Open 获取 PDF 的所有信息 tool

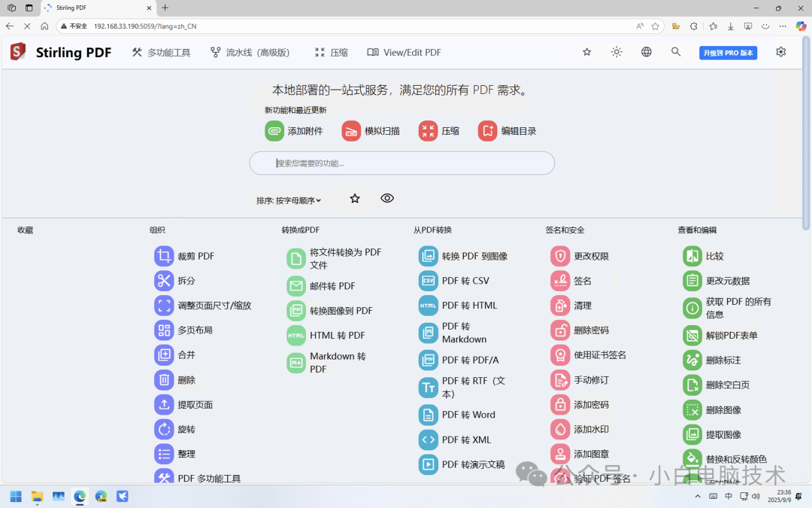728,308
